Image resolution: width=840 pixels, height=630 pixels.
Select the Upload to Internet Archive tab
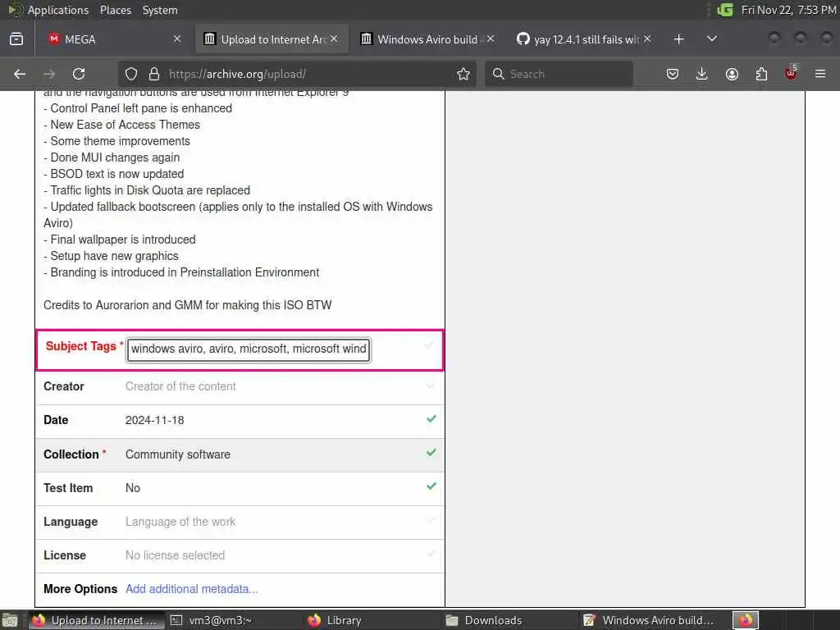(271, 39)
